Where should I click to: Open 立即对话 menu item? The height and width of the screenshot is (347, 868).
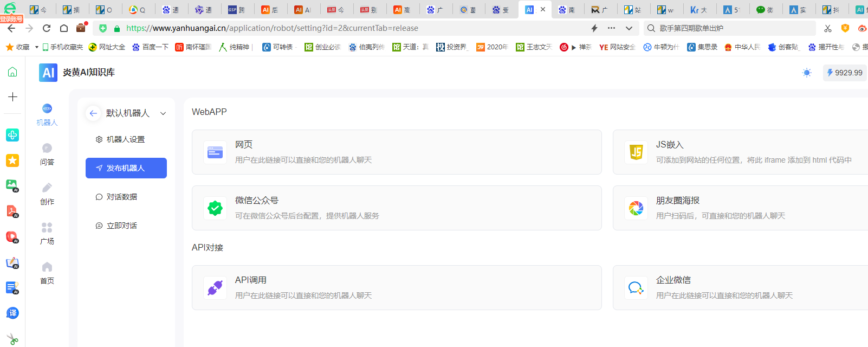pos(126,226)
